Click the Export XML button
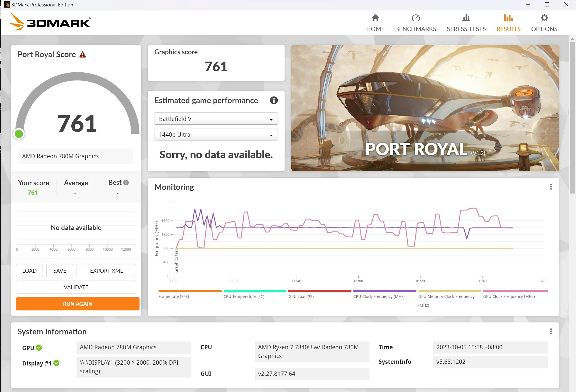Viewport: 576px width, 392px height. tap(106, 271)
